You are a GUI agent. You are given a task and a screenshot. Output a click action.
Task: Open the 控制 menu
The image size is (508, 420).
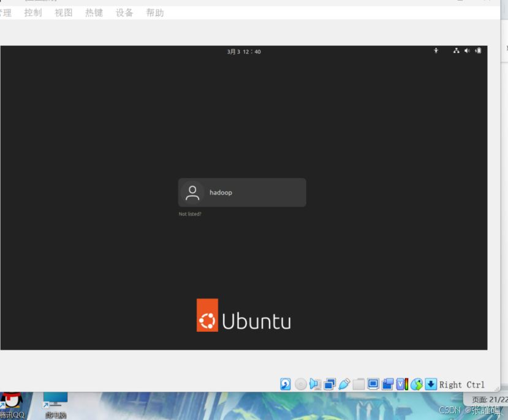point(33,13)
